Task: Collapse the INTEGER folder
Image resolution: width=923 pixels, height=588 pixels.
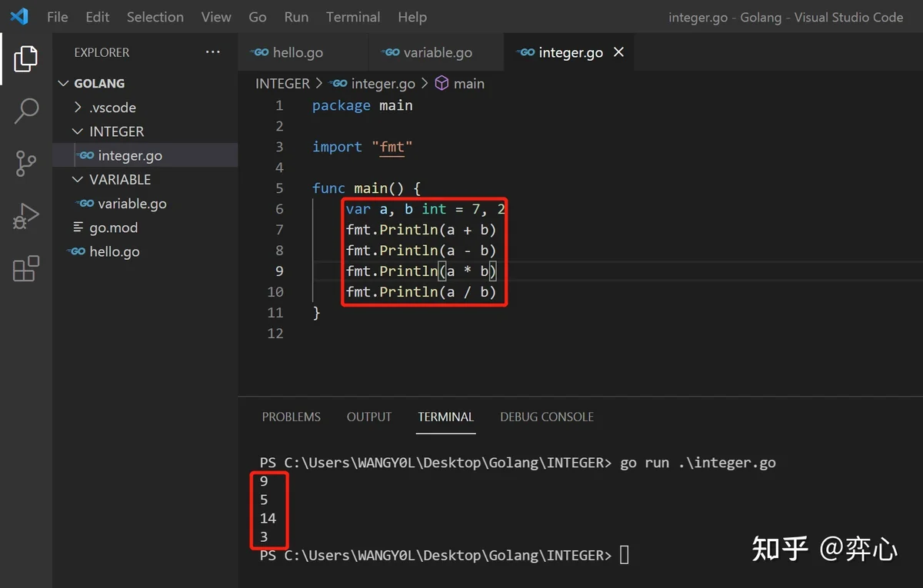Action: click(78, 131)
